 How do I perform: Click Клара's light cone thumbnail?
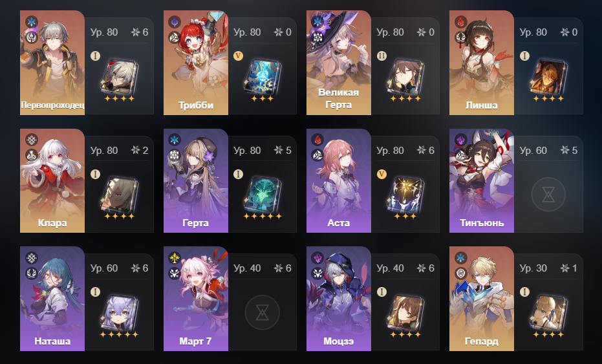click(x=120, y=195)
